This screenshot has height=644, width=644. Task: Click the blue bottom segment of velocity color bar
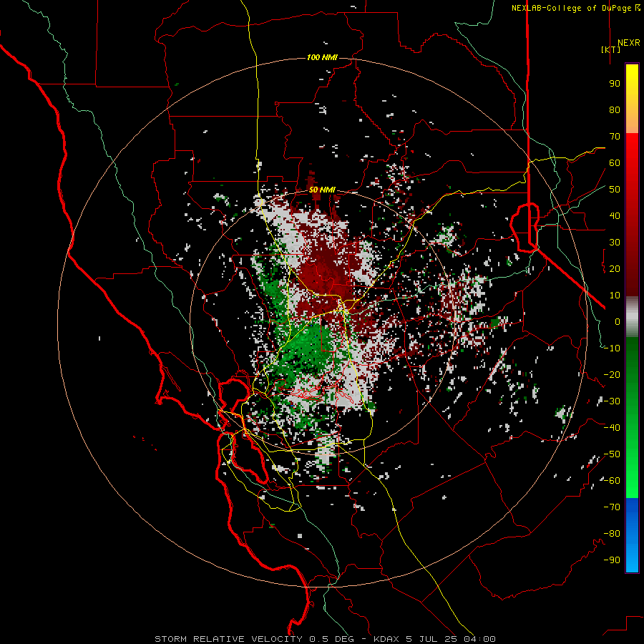[632, 535]
